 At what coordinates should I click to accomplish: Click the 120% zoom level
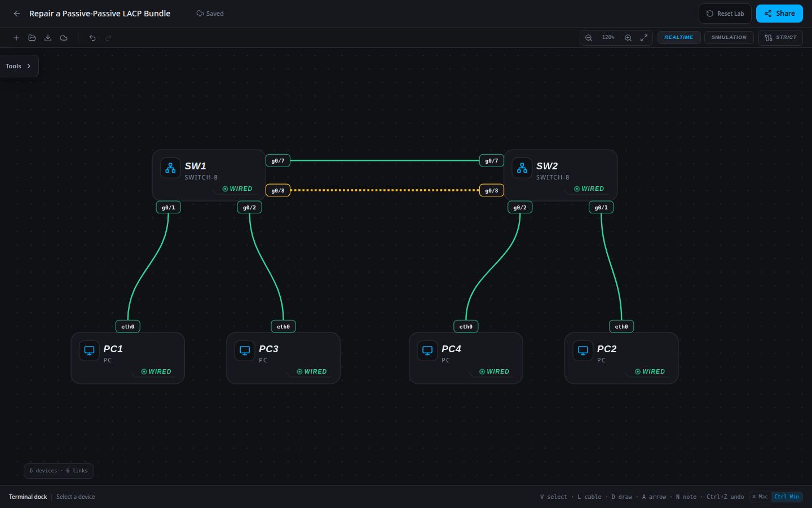pyautogui.click(x=608, y=38)
